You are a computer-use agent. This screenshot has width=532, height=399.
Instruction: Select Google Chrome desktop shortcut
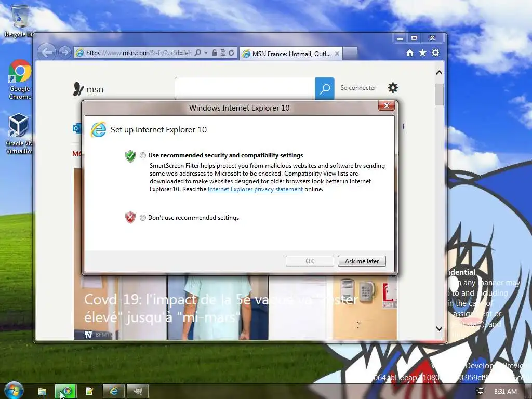20,79
